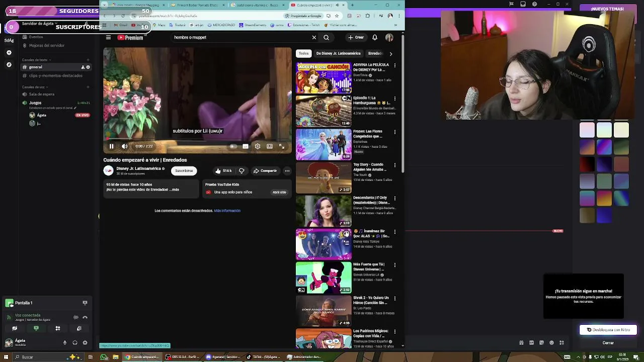Screen dimensions: 644x362
Task: Like the video with 516 k
Action: tap(223, 171)
